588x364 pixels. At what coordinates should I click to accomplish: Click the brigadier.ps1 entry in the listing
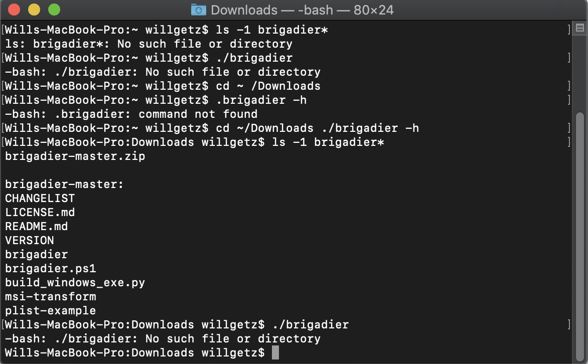pyautogui.click(x=51, y=268)
